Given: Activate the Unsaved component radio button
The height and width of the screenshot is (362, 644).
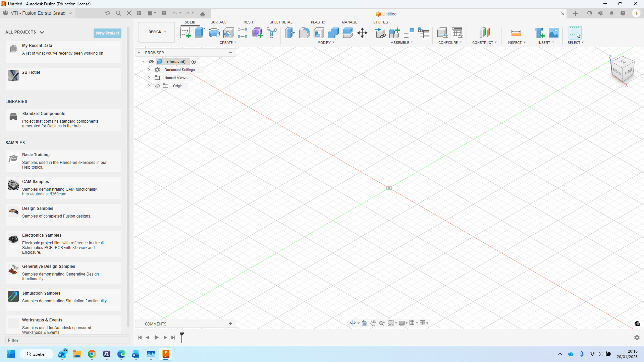Looking at the screenshot, I should pyautogui.click(x=194, y=62).
